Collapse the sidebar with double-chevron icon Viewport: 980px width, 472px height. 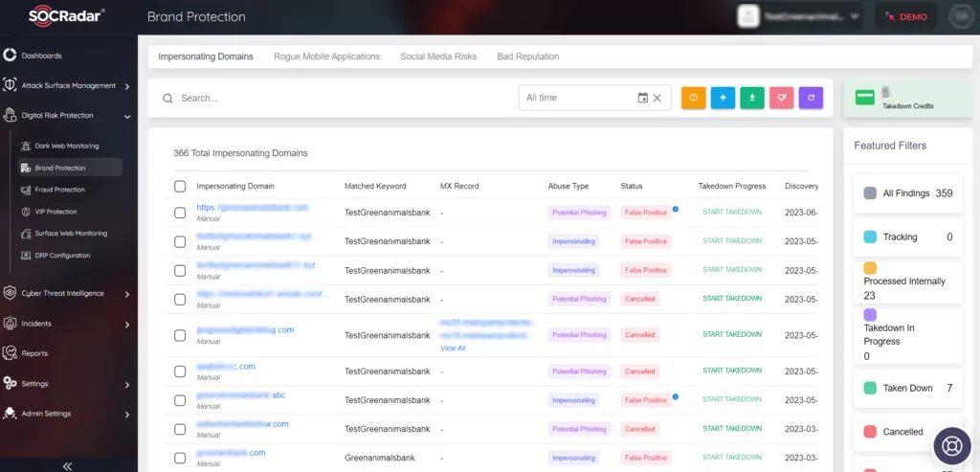click(x=68, y=465)
